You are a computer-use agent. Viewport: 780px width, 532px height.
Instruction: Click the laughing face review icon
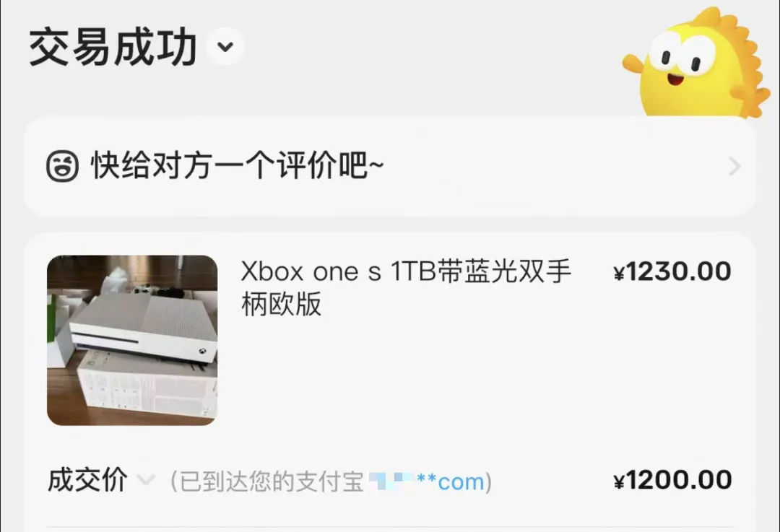pyautogui.click(x=62, y=165)
